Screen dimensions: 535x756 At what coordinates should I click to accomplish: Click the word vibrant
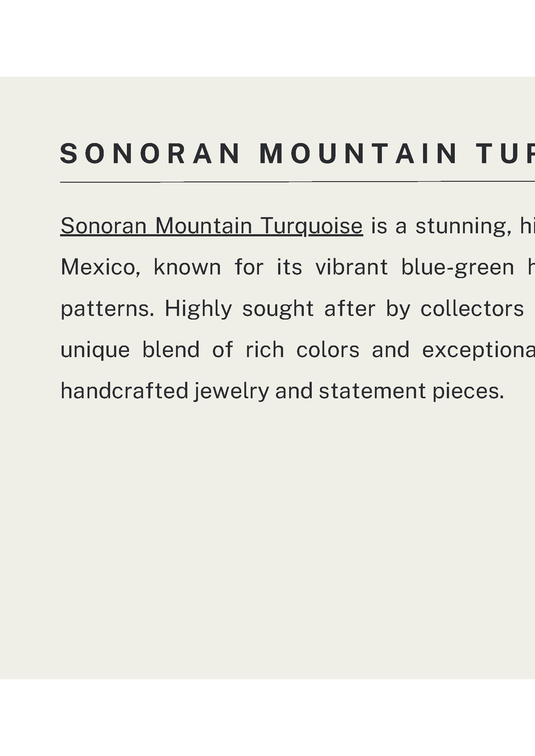pos(351,267)
